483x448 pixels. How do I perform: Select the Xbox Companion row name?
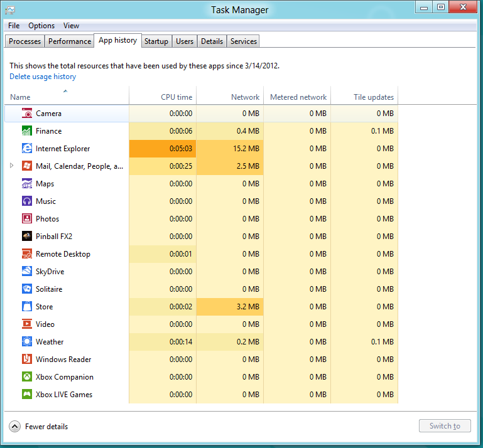click(x=65, y=377)
